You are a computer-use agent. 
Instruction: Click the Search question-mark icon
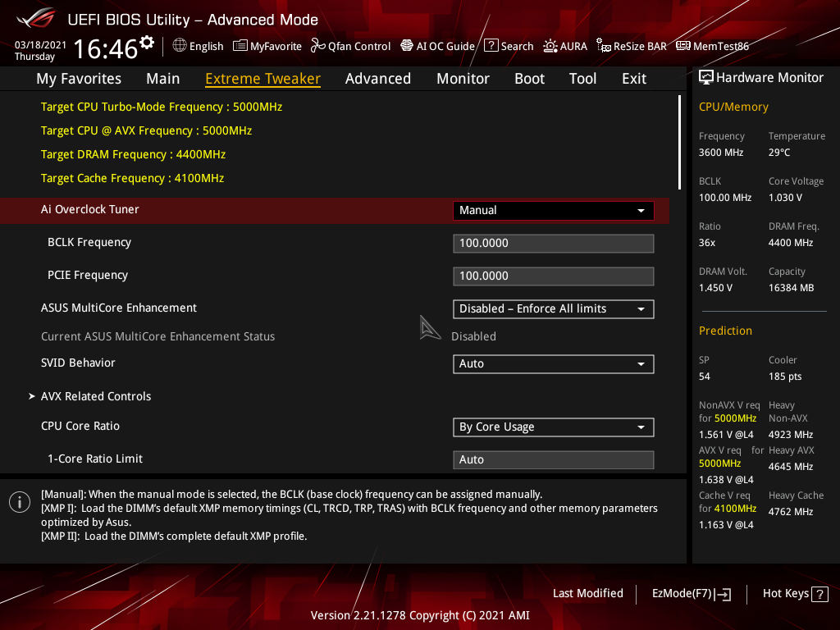click(x=491, y=46)
